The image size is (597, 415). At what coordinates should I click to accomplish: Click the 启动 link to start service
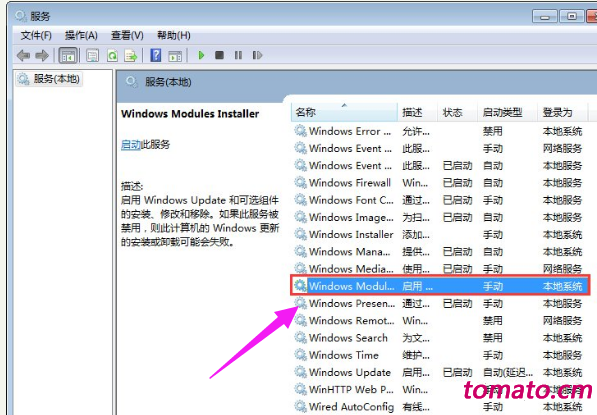click(131, 145)
